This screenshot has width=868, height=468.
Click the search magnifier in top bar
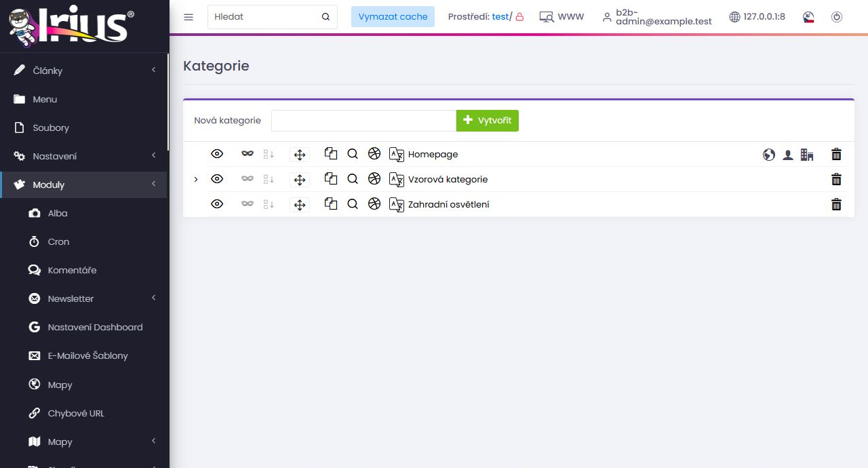[325, 17]
